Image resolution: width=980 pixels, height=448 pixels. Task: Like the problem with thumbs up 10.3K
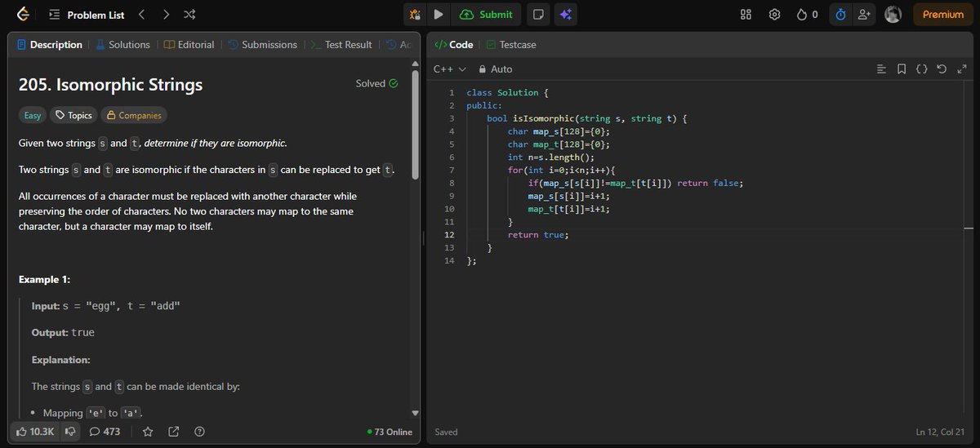point(35,431)
